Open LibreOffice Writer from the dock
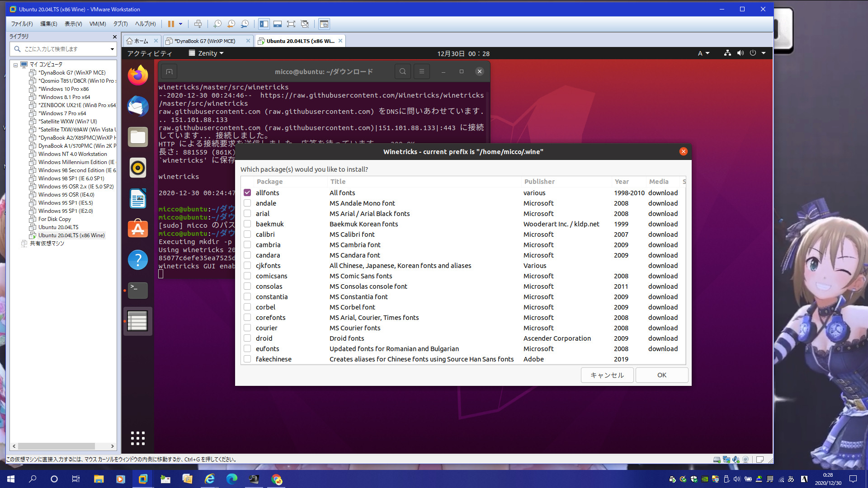Image resolution: width=868 pixels, height=488 pixels. point(138,198)
